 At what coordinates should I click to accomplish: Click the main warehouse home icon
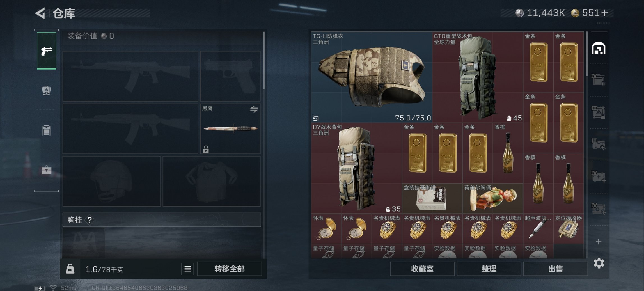point(599,48)
